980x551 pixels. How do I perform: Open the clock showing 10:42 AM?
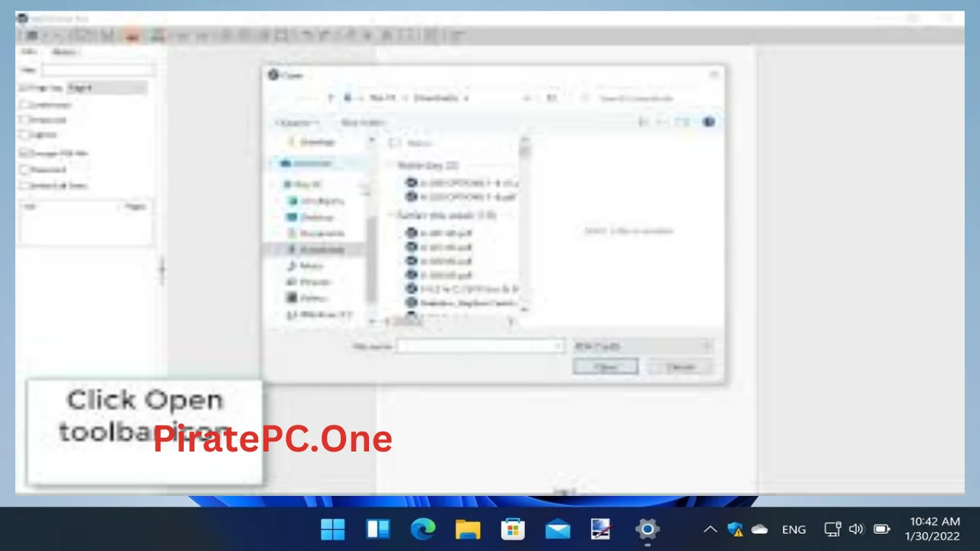pos(932,529)
